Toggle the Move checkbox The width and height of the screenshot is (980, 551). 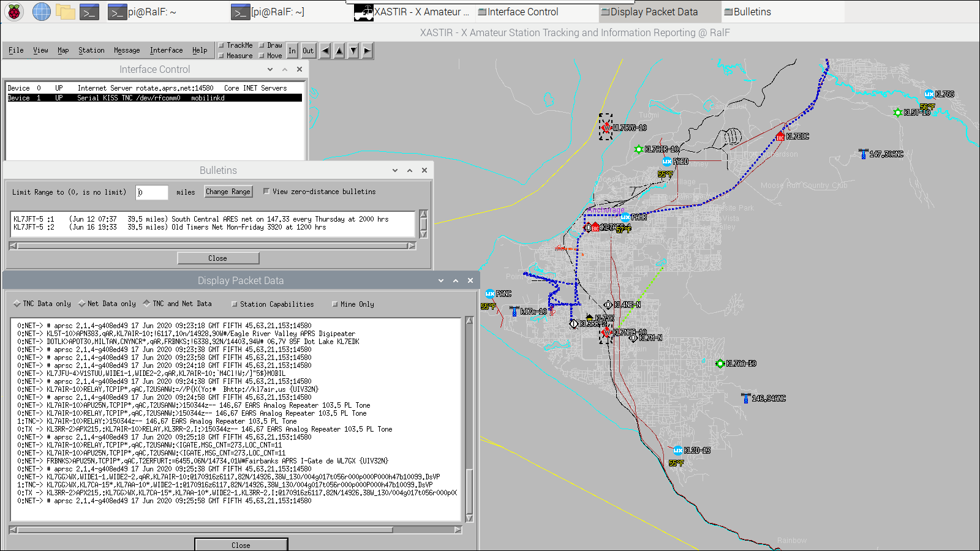[x=262, y=56]
